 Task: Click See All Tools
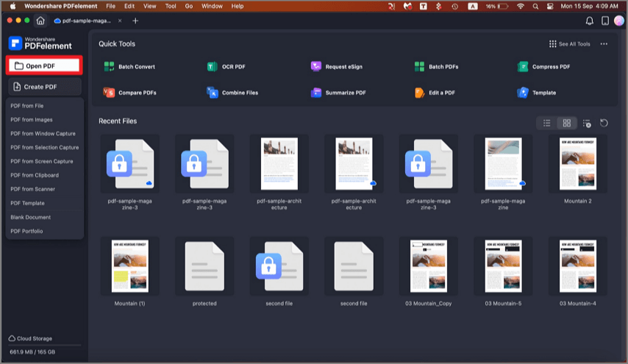[569, 44]
